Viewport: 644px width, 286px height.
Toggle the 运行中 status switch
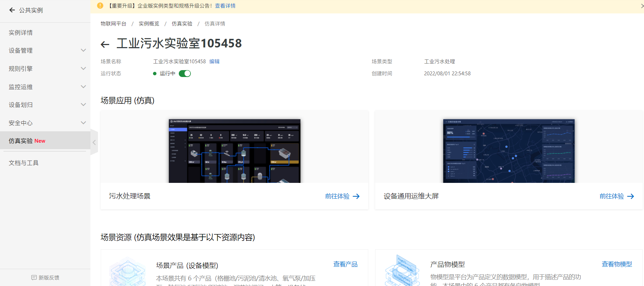185,74
